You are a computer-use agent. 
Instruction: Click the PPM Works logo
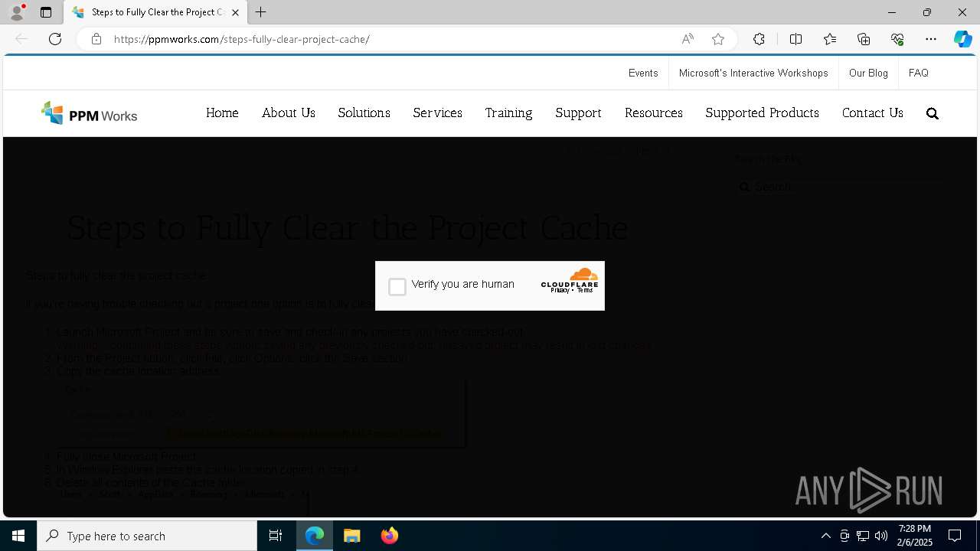[90, 113]
